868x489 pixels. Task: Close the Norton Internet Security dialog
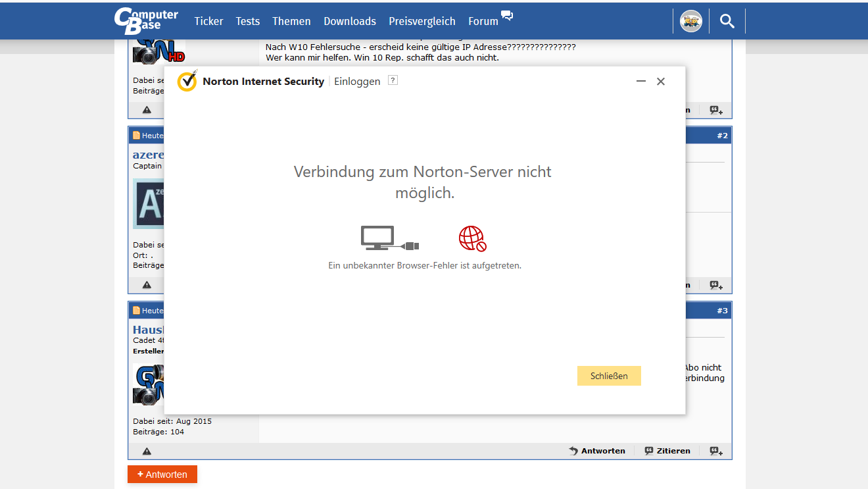tap(661, 82)
